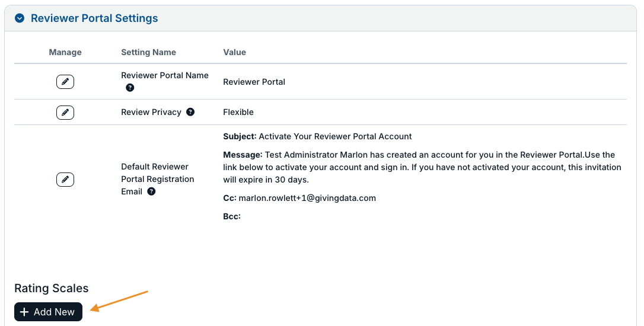Select the Manage column header
The width and height of the screenshot is (644, 326).
(x=65, y=52)
